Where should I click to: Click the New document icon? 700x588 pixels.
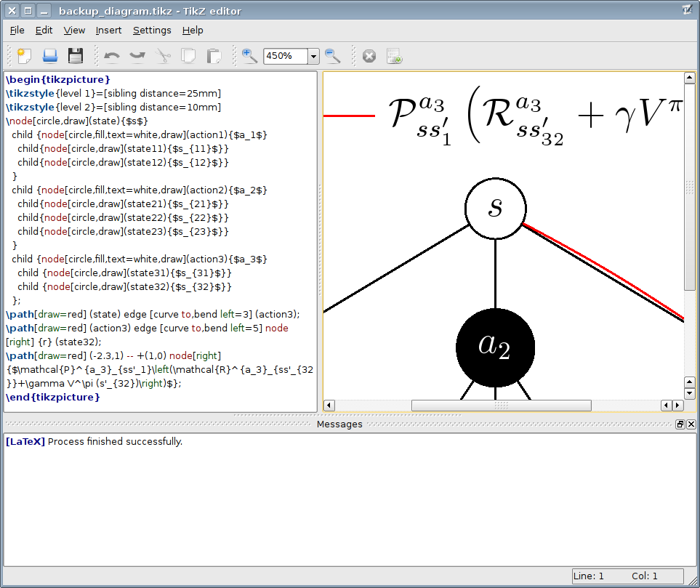pyautogui.click(x=24, y=56)
